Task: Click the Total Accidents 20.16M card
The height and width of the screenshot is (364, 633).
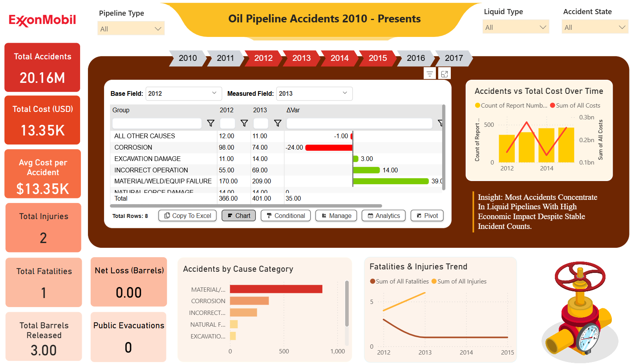Action: (42, 68)
